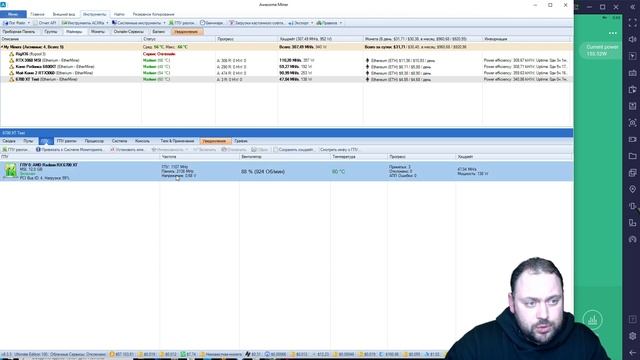640x360 pixels.
Task: Click Привязать к Системе Мониторинга button
Action: (70, 150)
